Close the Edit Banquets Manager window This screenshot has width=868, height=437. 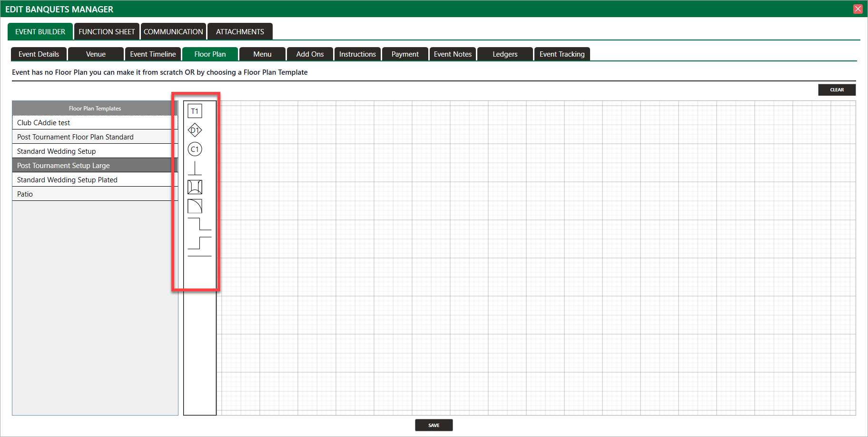pyautogui.click(x=858, y=9)
